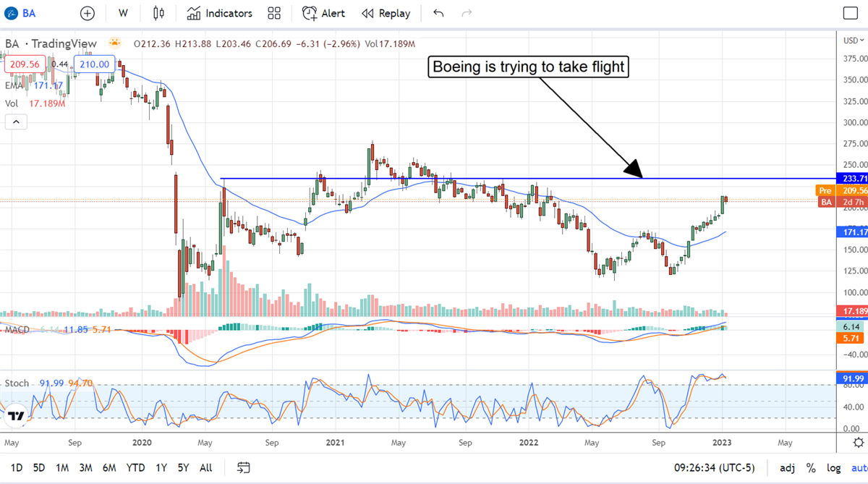This screenshot has width=868, height=484.
Task: Click the fullscreen square icon at top right
Action: coord(851,13)
